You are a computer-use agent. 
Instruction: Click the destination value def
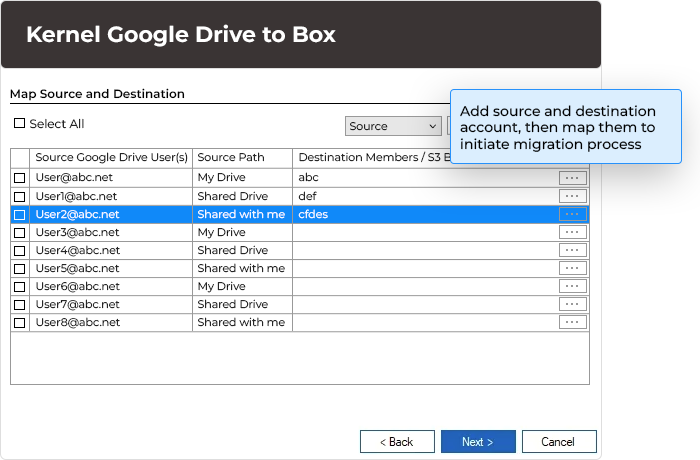(x=308, y=196)
